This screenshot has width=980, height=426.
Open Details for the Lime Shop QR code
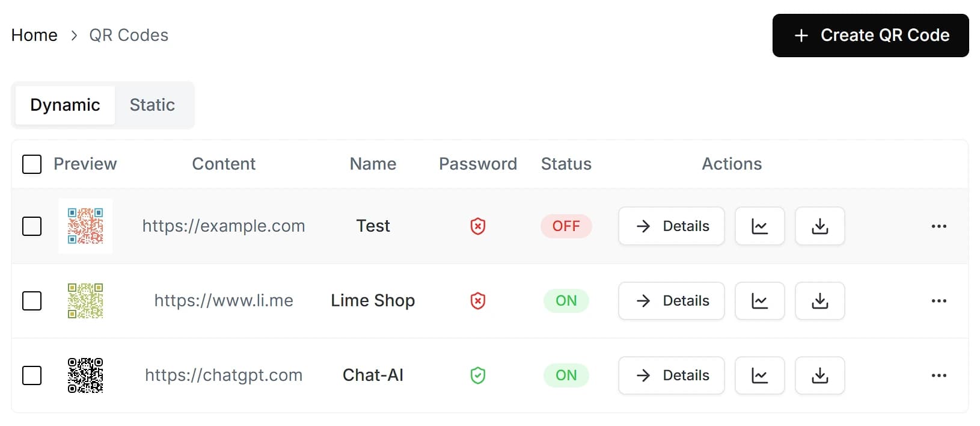coord(671,301)
